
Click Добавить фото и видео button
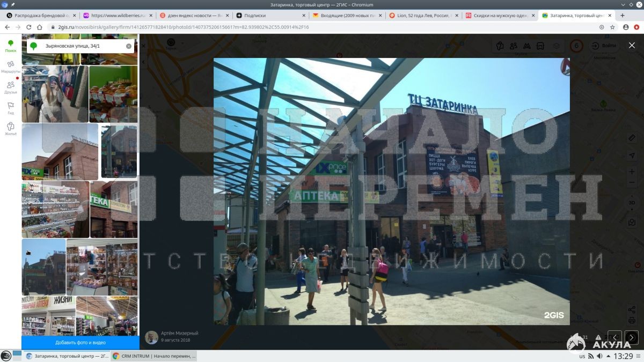pos(80,342)
